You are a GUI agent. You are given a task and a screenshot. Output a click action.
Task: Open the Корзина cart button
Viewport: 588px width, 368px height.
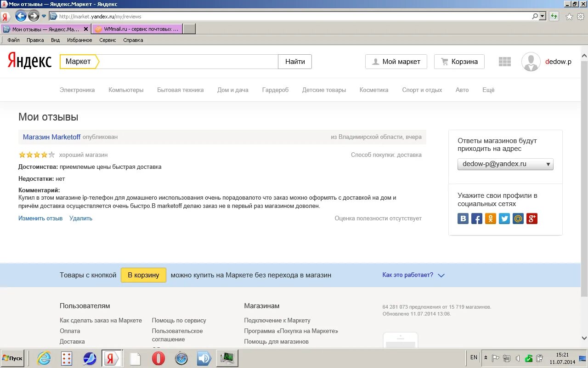point(459,62)
